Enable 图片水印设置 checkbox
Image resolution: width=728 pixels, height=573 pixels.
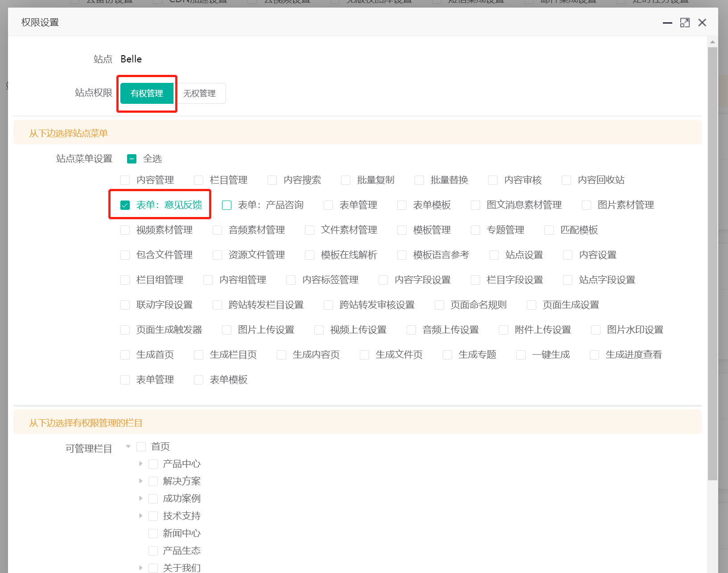(x=596, y=330)
